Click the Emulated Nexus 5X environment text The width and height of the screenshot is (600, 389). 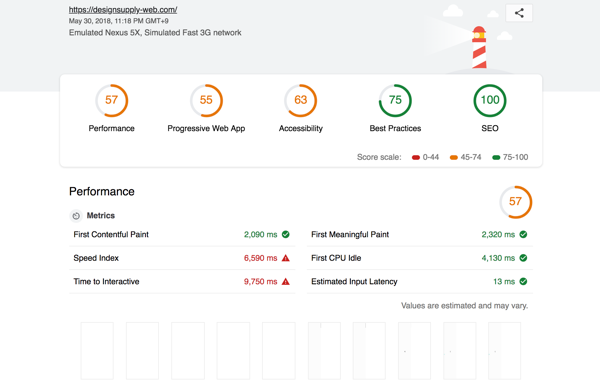[x=155, y=33]
